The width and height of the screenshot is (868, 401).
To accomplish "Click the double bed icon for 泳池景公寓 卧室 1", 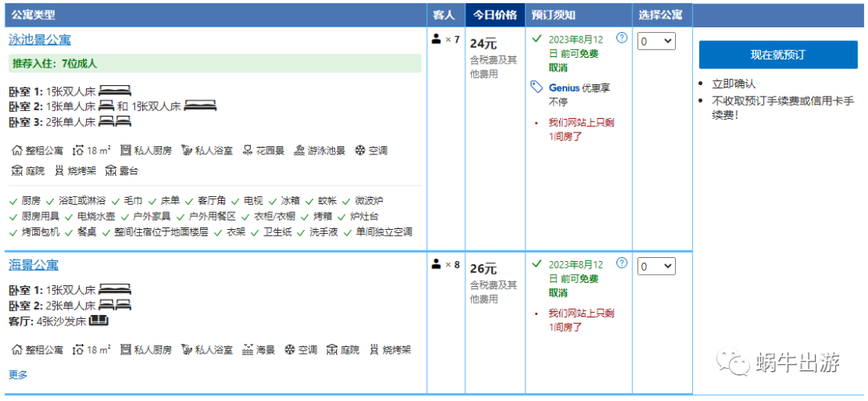I will [x=115, y=92].
